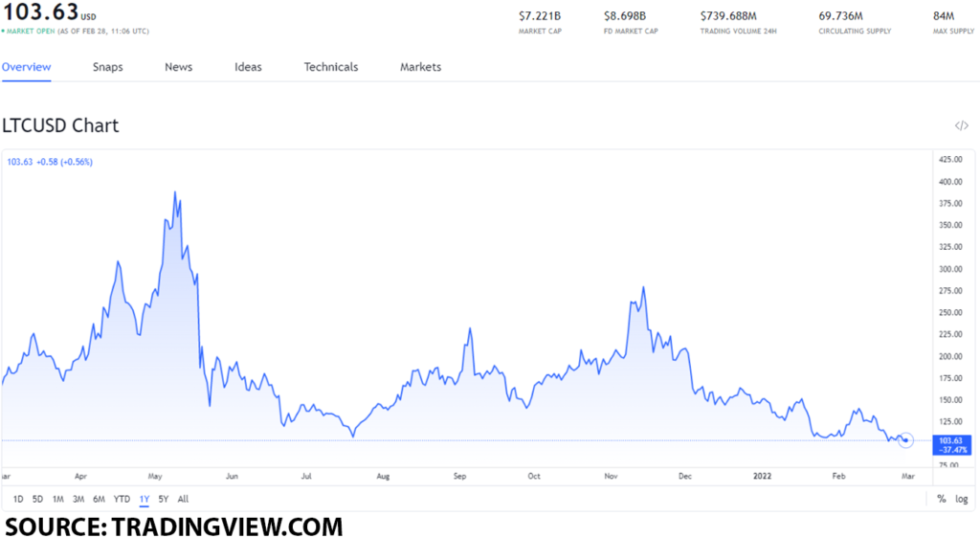
Task: Click the 84M max supply value
Action: 944,15
